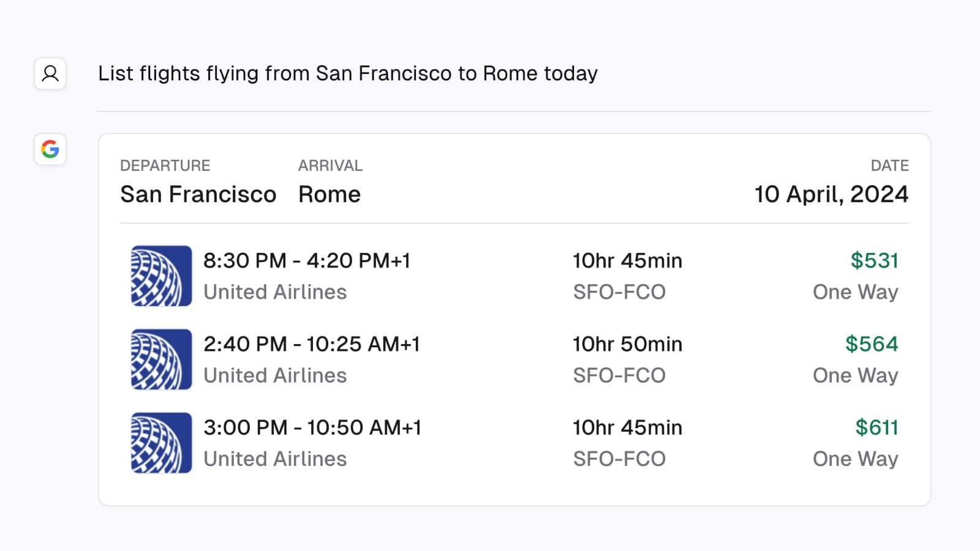Click the $531 price

click(x=874, y=261)
